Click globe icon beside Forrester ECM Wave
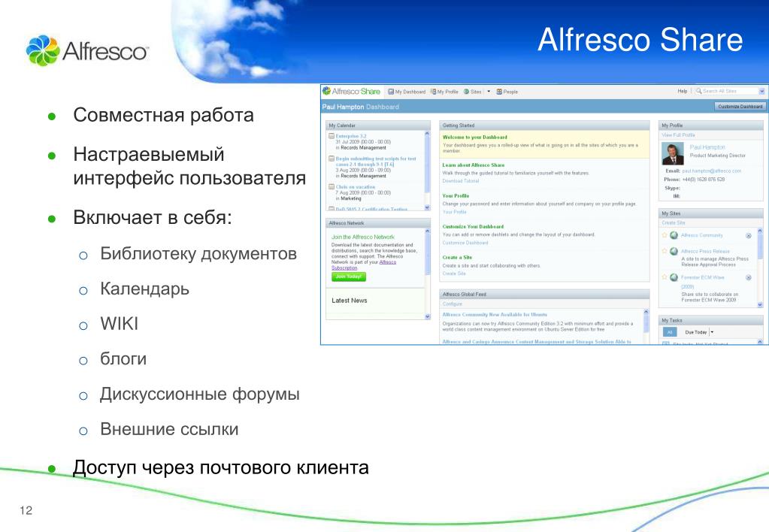This screenshot has height=532, width=769. coord(674,277)
